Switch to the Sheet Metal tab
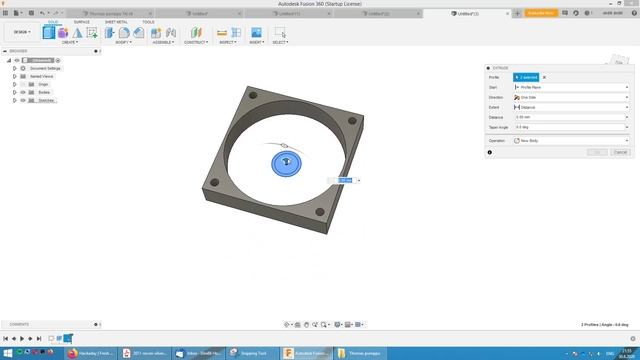 click(x=116, y=22)
